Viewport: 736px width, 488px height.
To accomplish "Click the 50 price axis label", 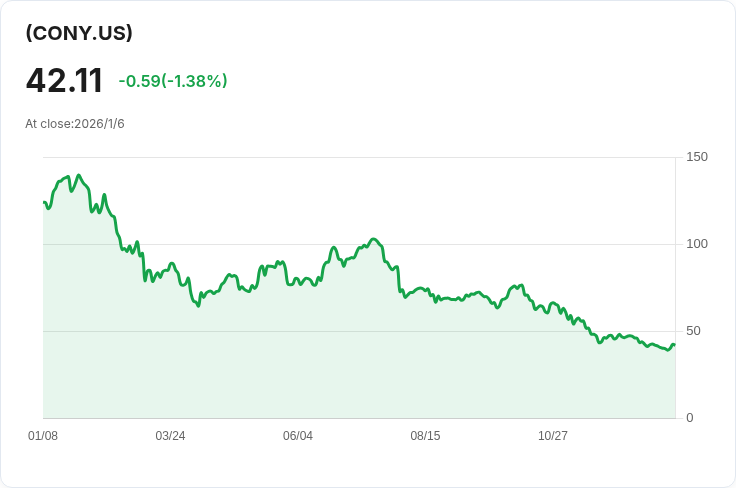I will pyautogui.click(x=693, y=331).
